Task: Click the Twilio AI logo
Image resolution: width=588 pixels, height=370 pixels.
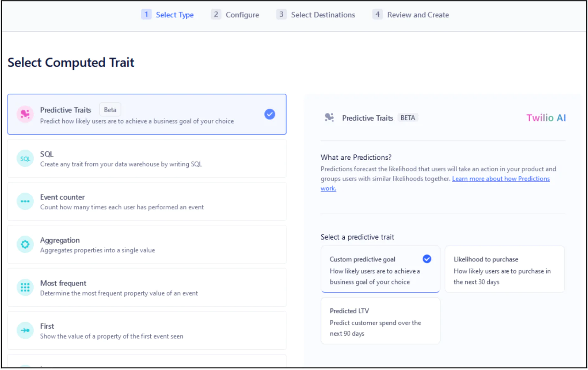Action: [x=546, y=118]
